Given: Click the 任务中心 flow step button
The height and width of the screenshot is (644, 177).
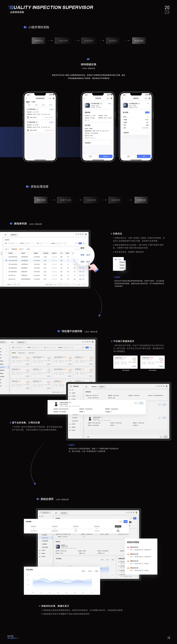Looking at the screenshot, I should click(x=38, y=41).
